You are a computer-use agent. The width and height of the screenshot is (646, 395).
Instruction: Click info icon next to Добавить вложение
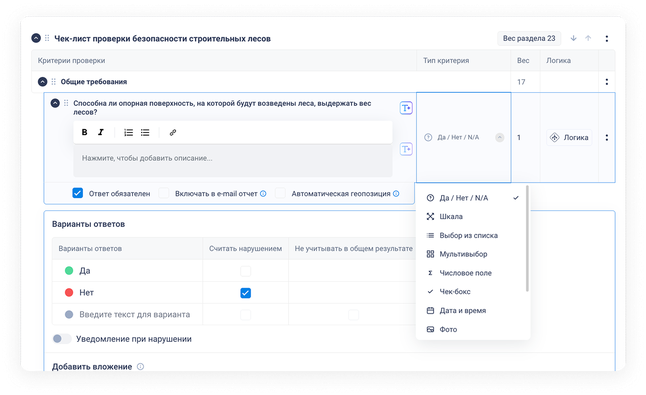[x=140, y=367]
